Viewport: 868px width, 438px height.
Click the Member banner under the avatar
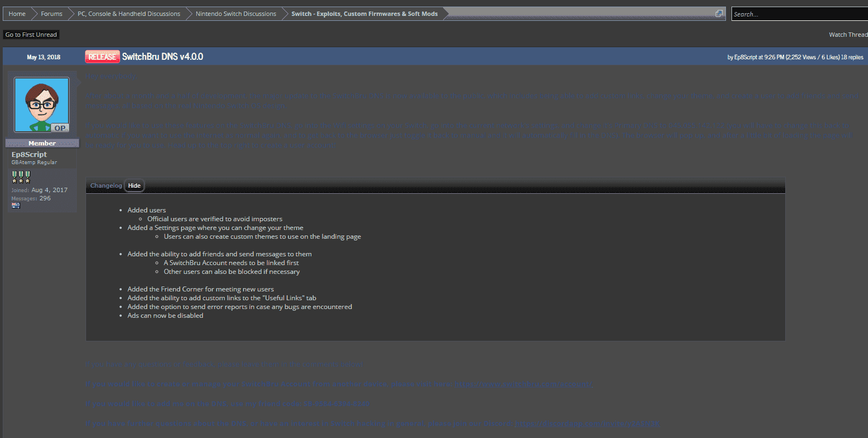pos(42,143)
